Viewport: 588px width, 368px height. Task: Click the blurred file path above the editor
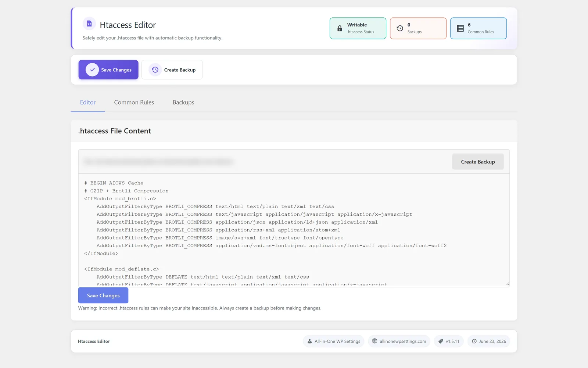coord(158,162)
